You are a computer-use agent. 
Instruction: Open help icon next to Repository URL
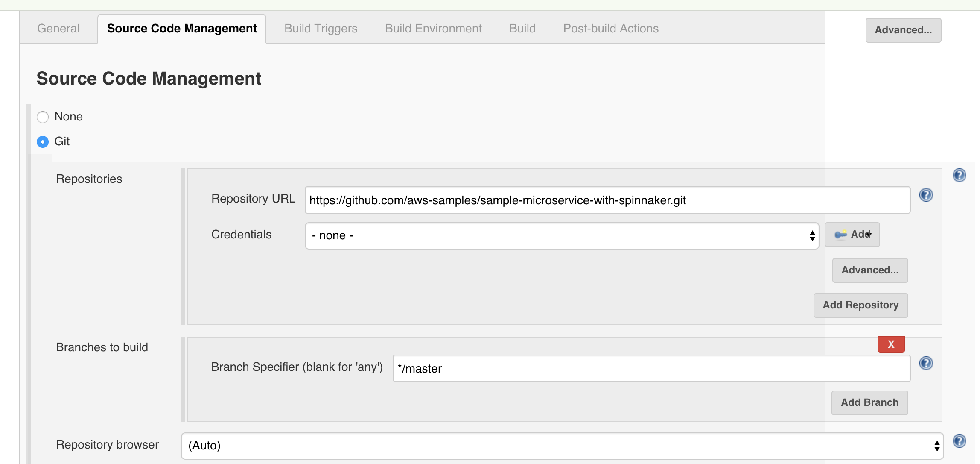click(926, 195)
